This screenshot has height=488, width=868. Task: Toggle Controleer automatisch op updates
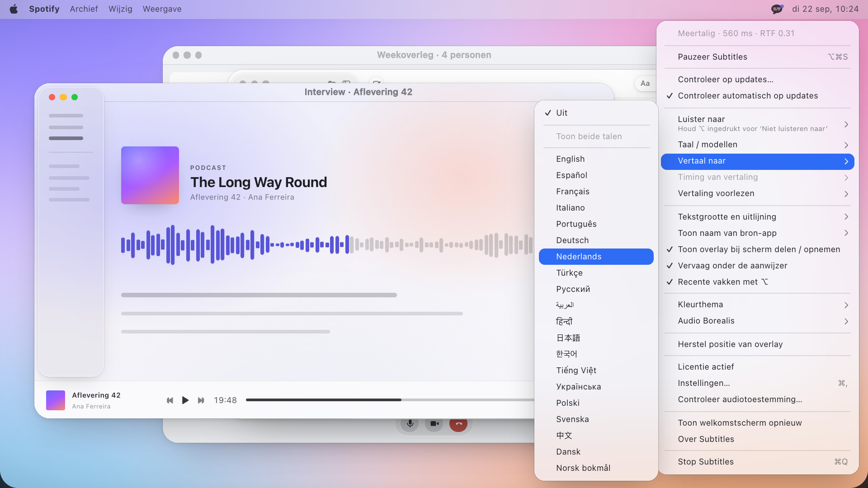click(x=758, y=96)
